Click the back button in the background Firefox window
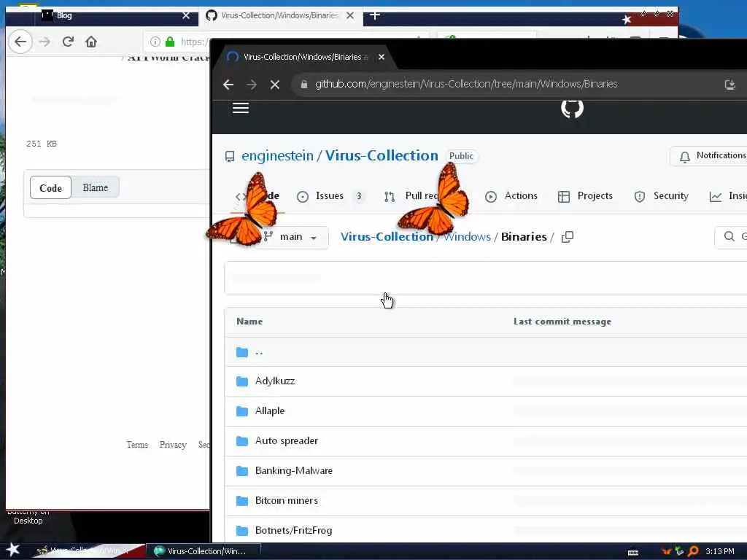This screenshot has height=560, width=747. point(20,42)
